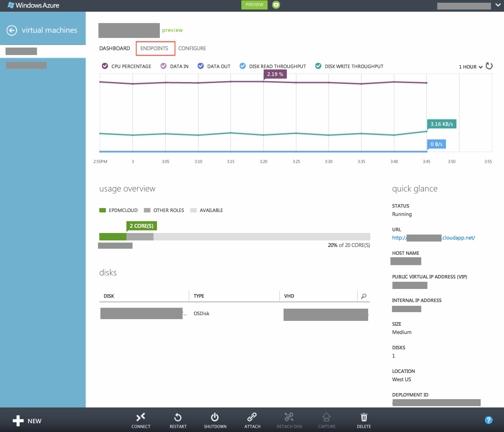Viewport: 504px width, 432px height.
Task: Toggle the CPU Percentage metric
Action: click(105, 66)
